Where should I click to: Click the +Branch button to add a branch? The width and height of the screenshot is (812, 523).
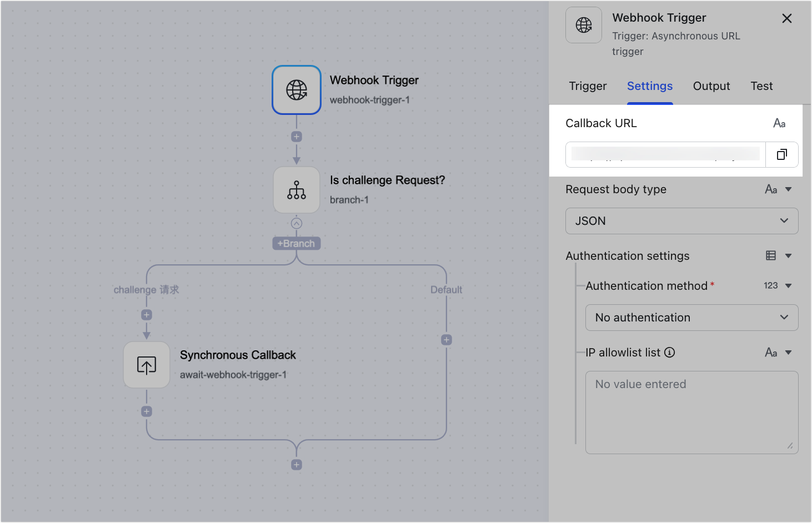[296, 243]
